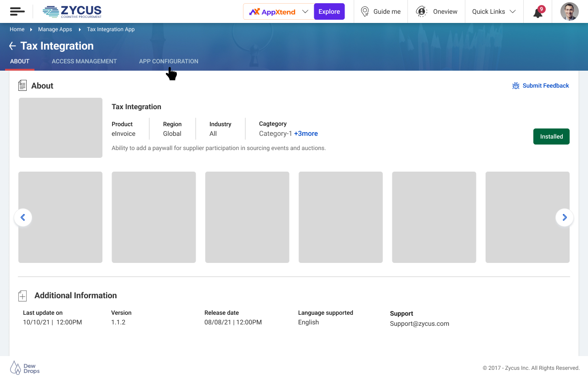Switch to the Access Management tab
The image size is (588, 379).
84,61
